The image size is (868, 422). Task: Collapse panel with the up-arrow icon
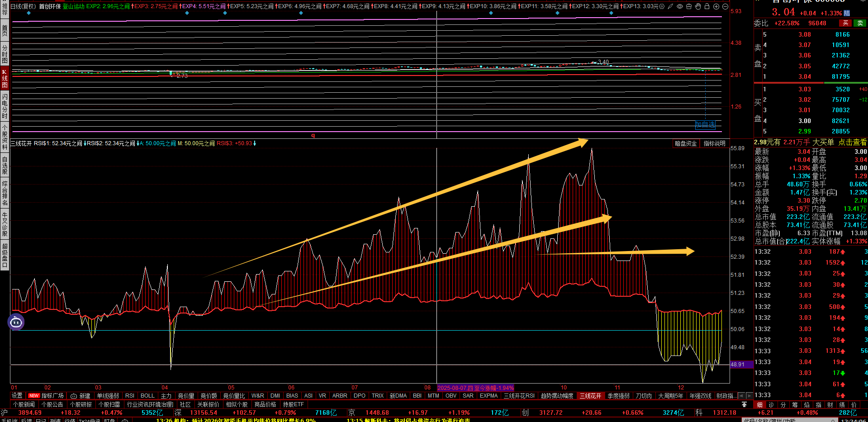[744, 404]
